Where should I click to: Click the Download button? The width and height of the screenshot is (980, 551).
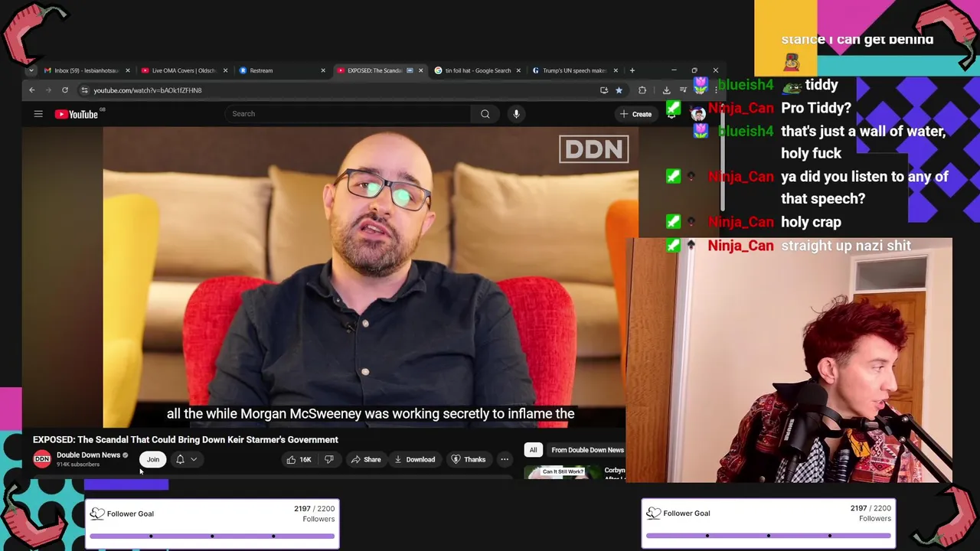pos(414,459)
